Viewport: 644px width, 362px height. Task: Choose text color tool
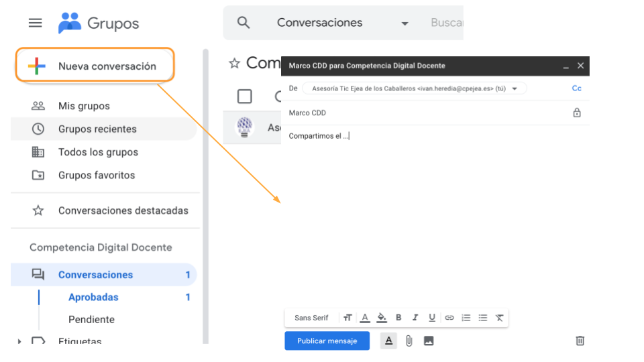(x=365, y=318)
